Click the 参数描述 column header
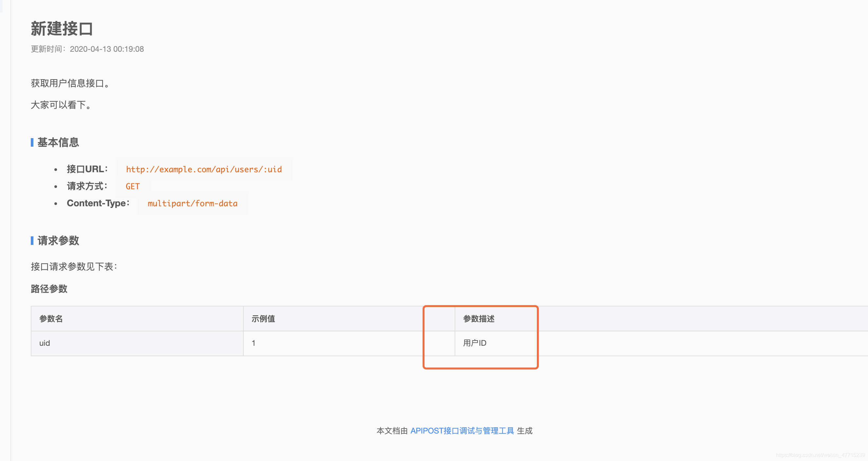The width and height of the screenshot is (868, 461). tap(479, 319)
